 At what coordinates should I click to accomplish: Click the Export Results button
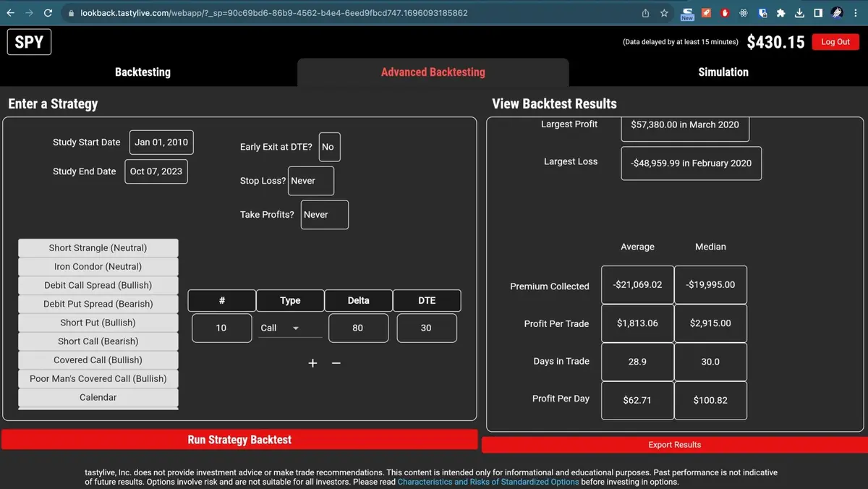pos(674,445)
